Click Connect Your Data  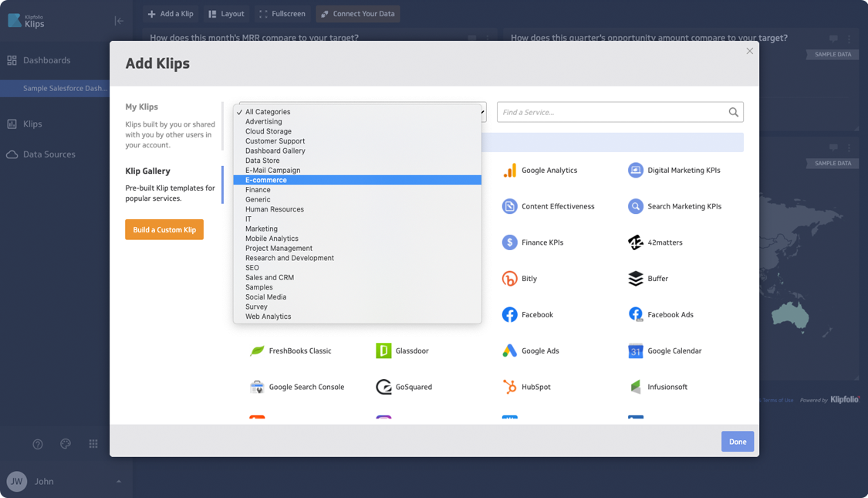pyautogui.click(x=357, y=14)
